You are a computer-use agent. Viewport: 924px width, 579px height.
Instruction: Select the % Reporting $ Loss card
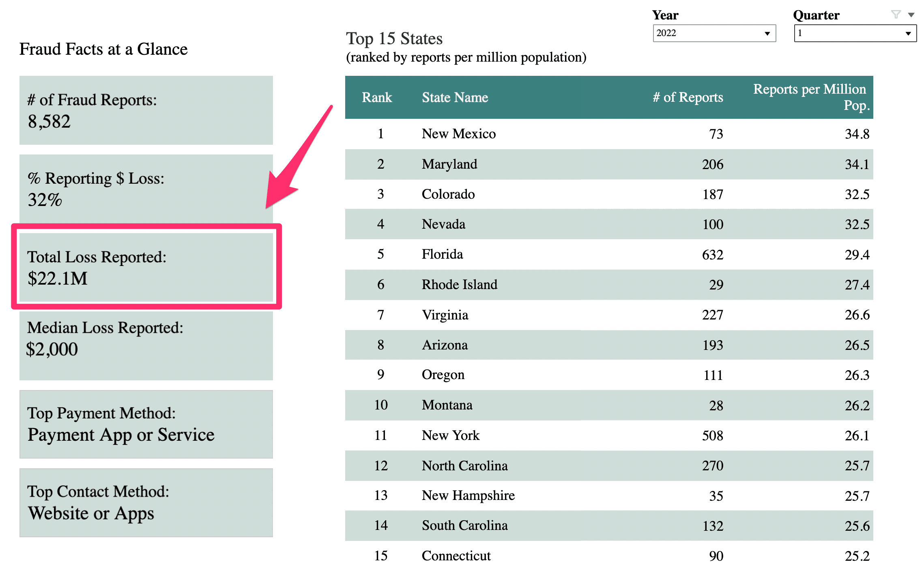[x=146, y=189]
